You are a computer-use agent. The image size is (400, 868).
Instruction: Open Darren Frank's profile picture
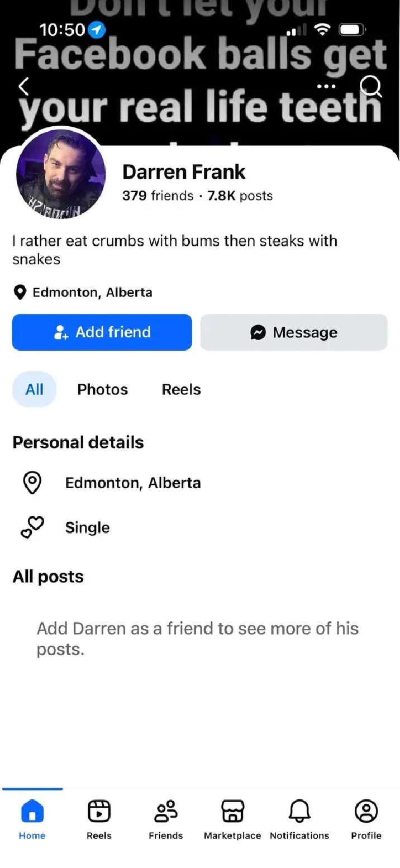tap(61, 175)
